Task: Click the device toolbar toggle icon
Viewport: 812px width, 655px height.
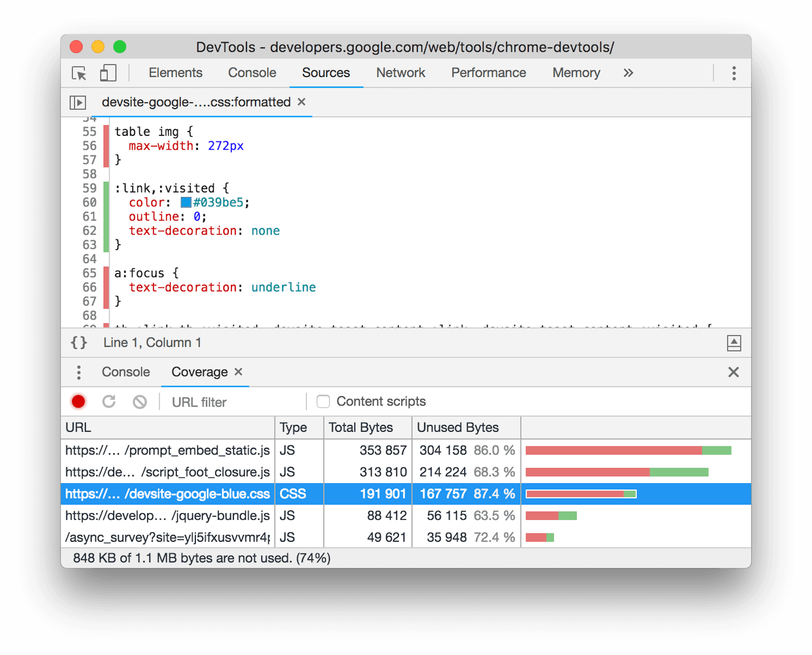Action: point(109,74)
